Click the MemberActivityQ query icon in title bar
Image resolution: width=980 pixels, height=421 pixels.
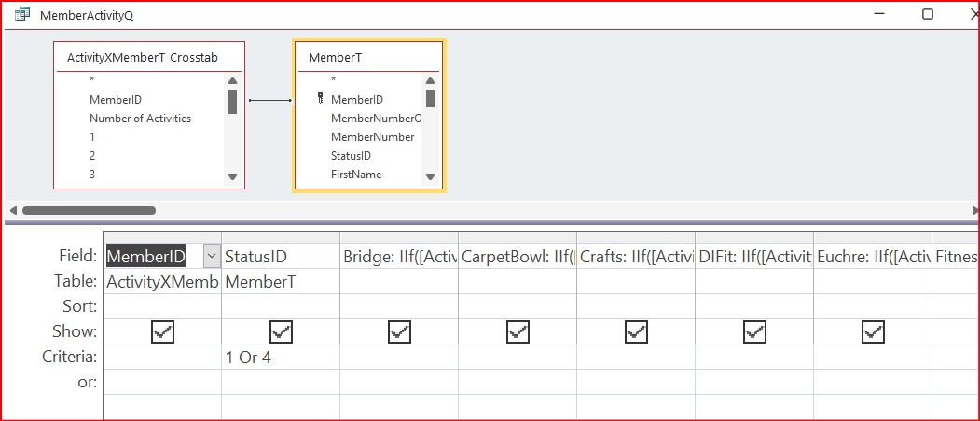click(x=23, y=14)
